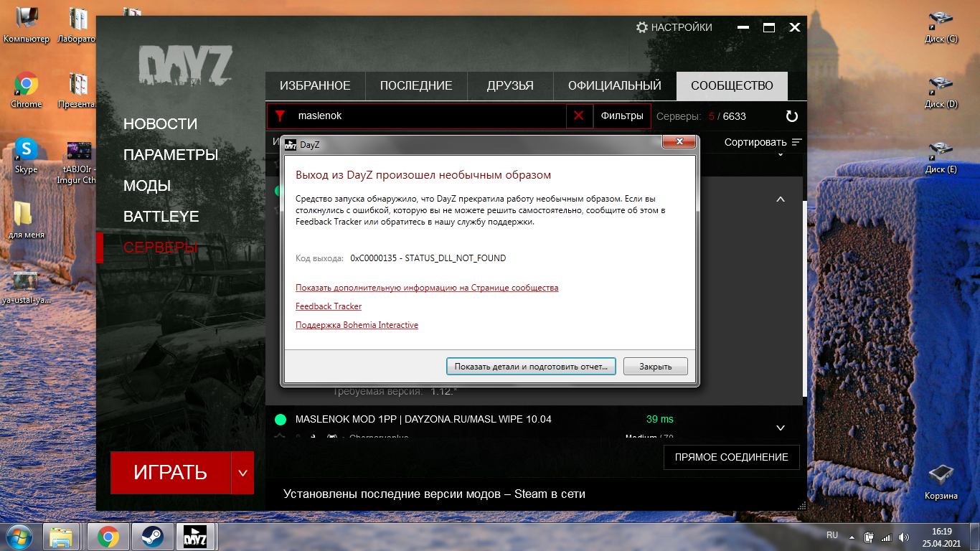Click Показать детали и подготовить отчет button

[x=532, y=367]
